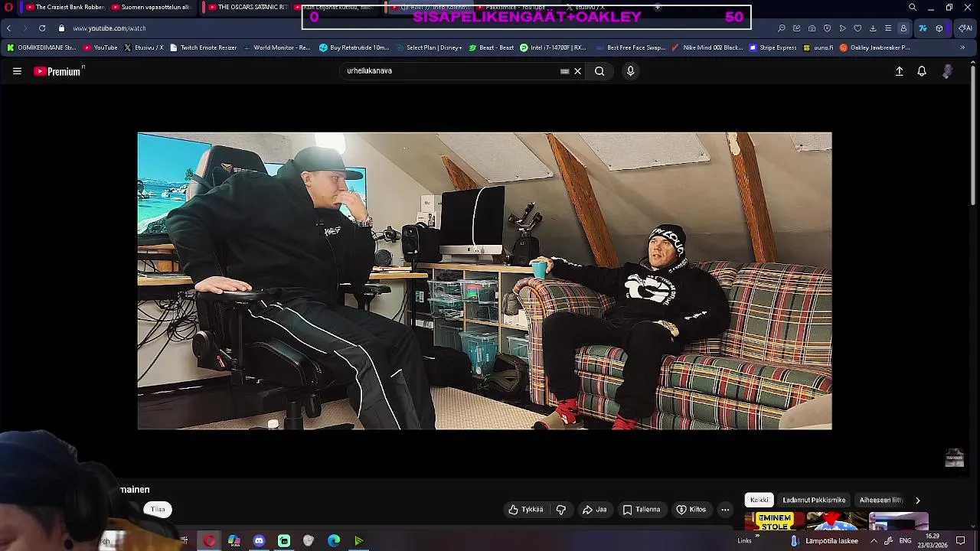Show hidden system tray icons chevron
The image size is (980, 551).
874,541
